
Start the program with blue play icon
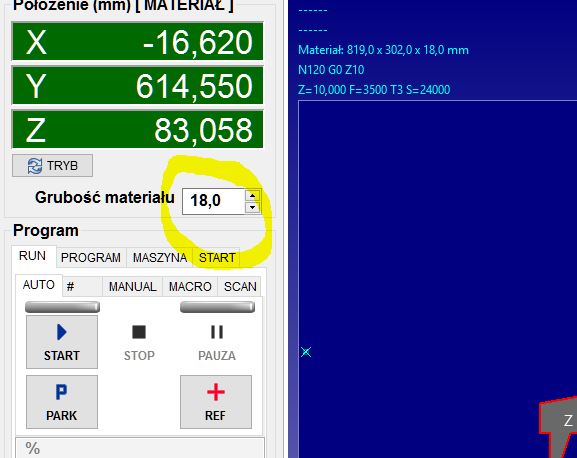pyautogui.click(x=62, y=342)
